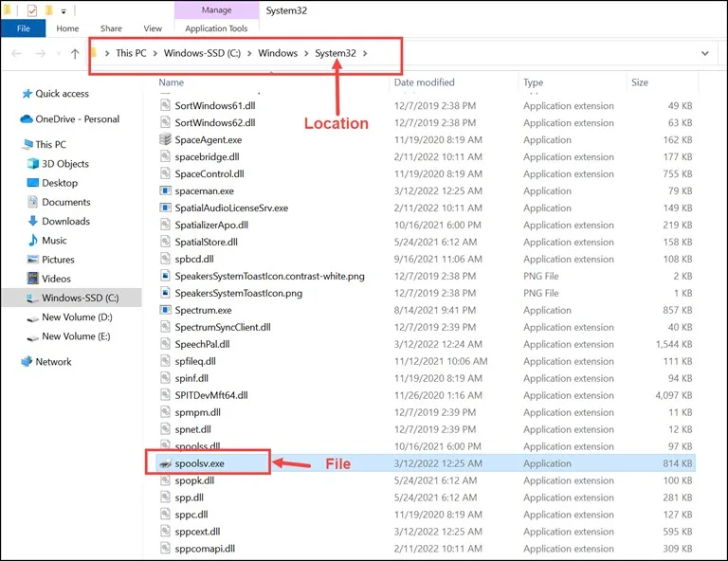This screenshot has height=561, width=728.
Task: Open Documents in navigation pane
Action: coord(66,202)
